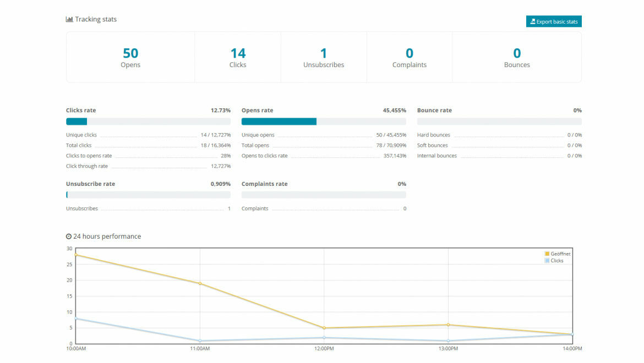
Task: Click the "Geöffnet" legend label
Action: click(561, 254)
